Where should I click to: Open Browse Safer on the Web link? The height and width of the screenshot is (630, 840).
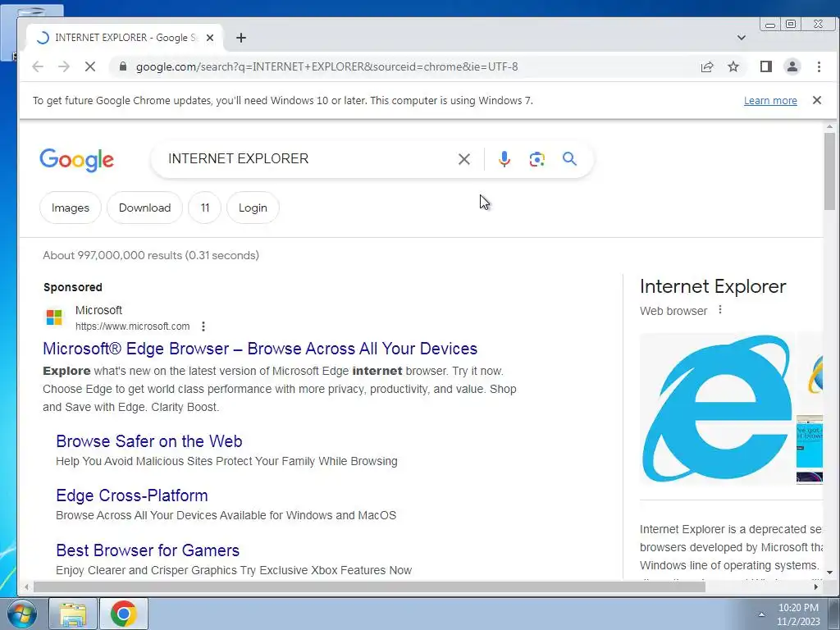point(149,441)
